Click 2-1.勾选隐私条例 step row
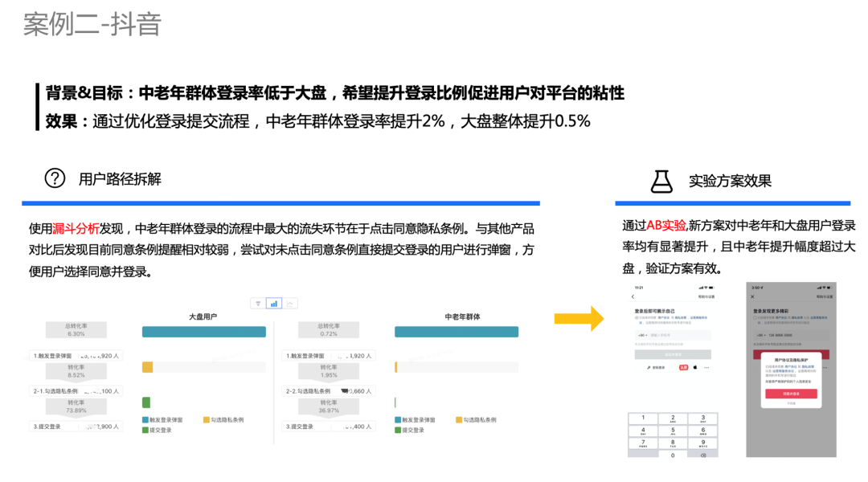Image resolution: width=868 pixels, height=482 pixels. (x=76, y=391)
